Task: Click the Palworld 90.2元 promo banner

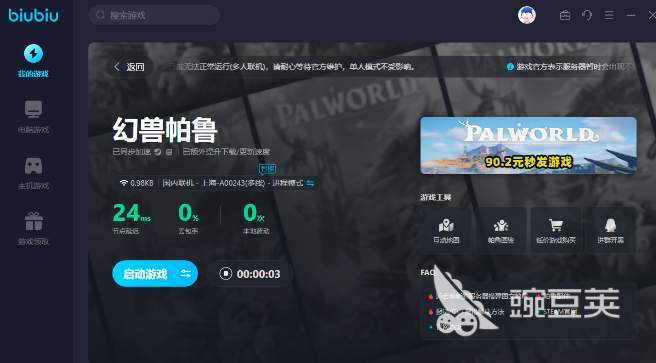Action: pos(528,146)
